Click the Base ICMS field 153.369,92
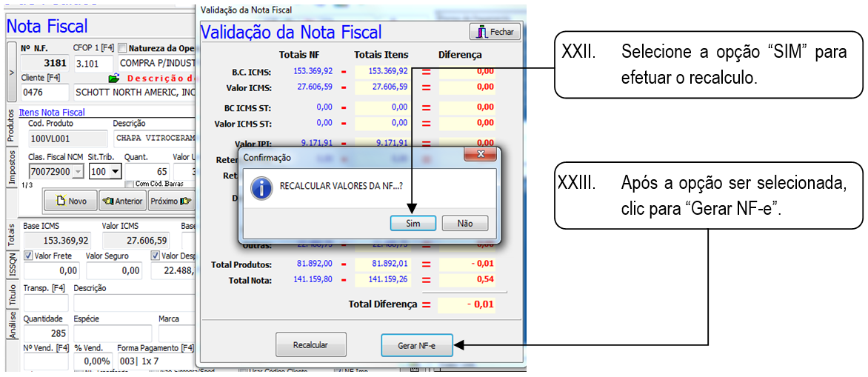 pyautogui.click(x=59, y=241)
